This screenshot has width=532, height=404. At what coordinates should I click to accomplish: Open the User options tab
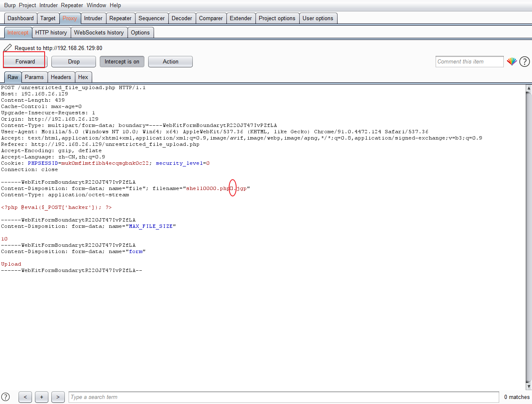pyautogui.click(x=318, y=18)
